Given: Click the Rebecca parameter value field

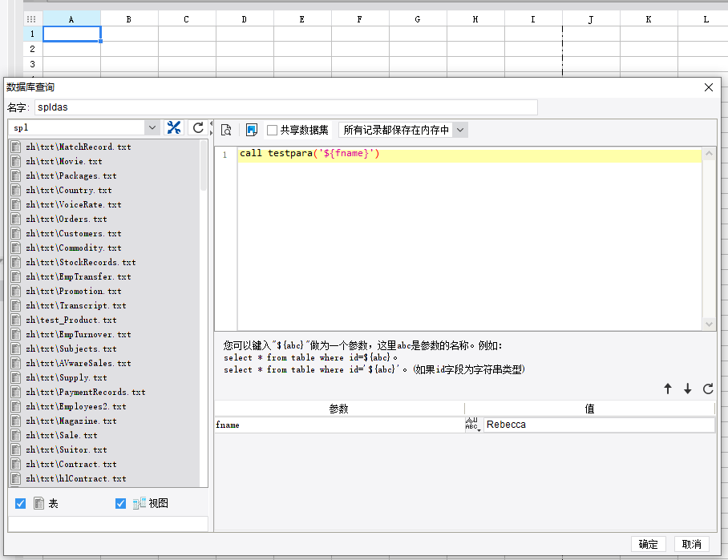Looking at the screenshot, I should tap(597, 425).
